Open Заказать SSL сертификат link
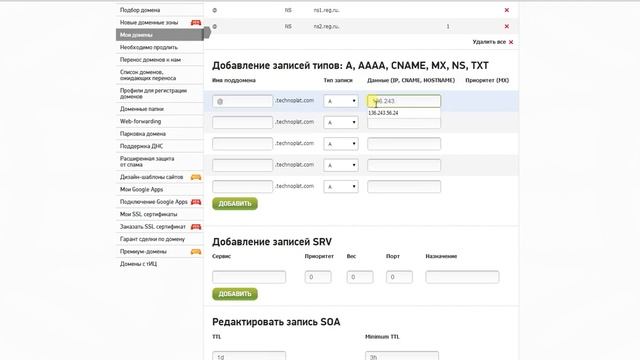 click(x=153, y=227)
